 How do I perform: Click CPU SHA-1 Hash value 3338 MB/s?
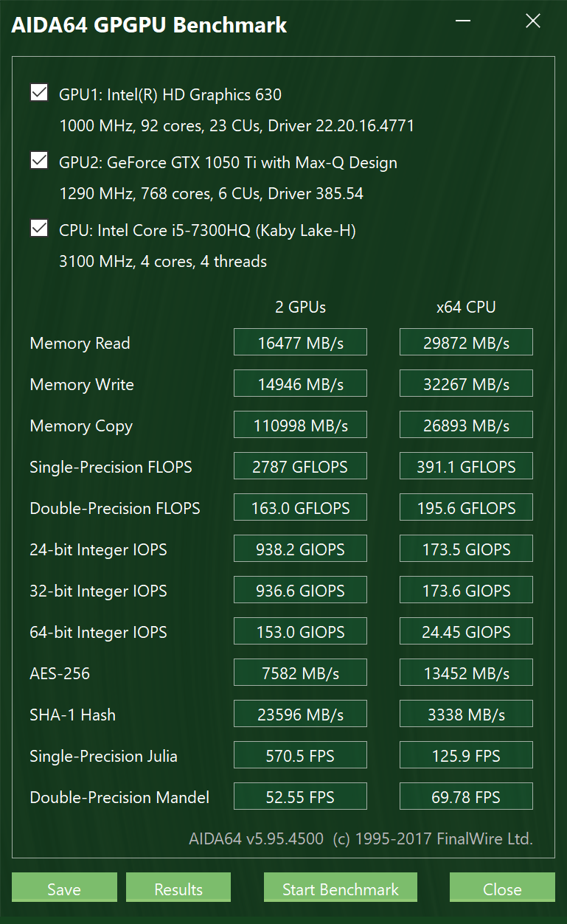tap(466, 715)
